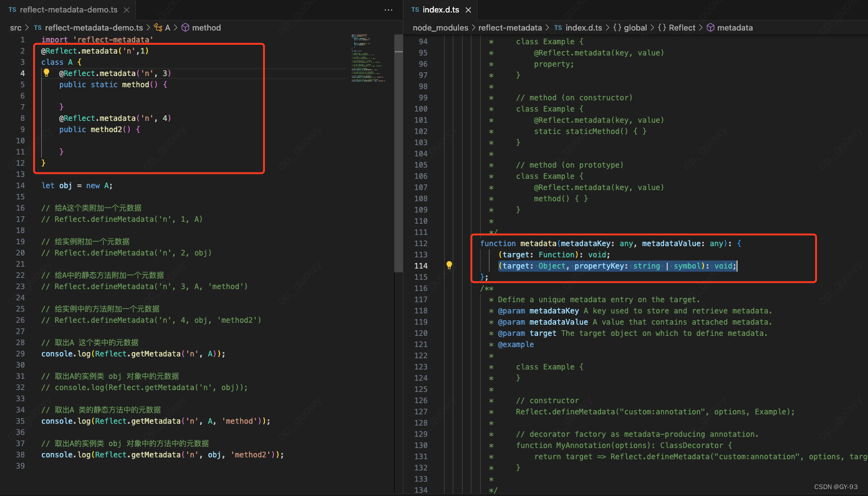Click the left editor's vertical scrollbar

[398, 153]
